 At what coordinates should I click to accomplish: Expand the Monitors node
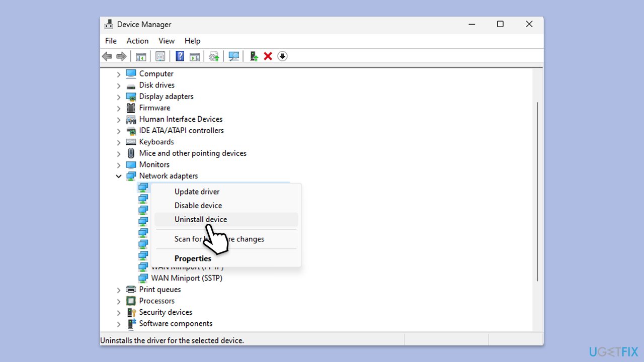pyautogui.click(x=119, y=165)
